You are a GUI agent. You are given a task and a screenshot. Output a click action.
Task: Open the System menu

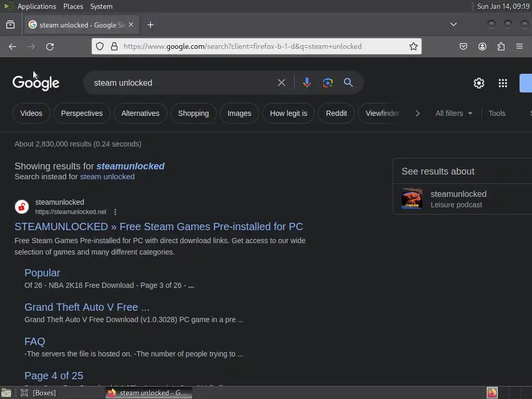101,6
